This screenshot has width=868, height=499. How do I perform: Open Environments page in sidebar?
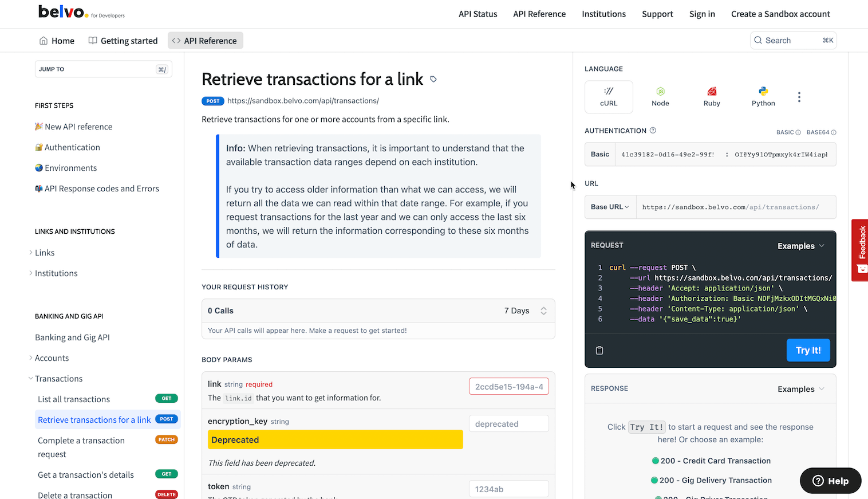[x=66, y=168]
